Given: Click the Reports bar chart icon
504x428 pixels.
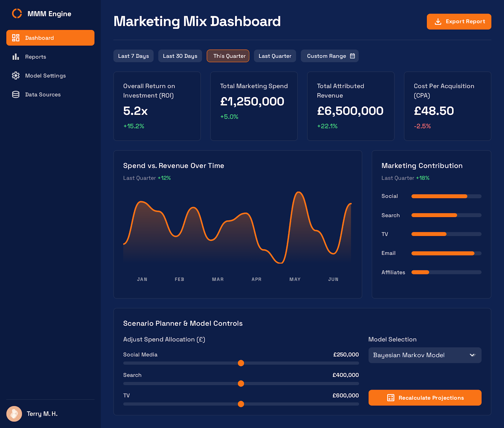Looking at the screenshot, I should coord(16,57).
